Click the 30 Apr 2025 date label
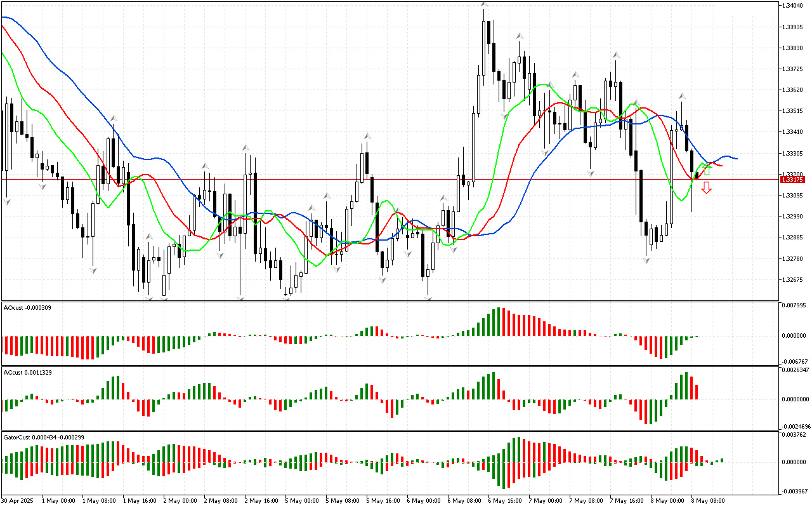Viewport: 812px width, 508px height. coord(20,500)
